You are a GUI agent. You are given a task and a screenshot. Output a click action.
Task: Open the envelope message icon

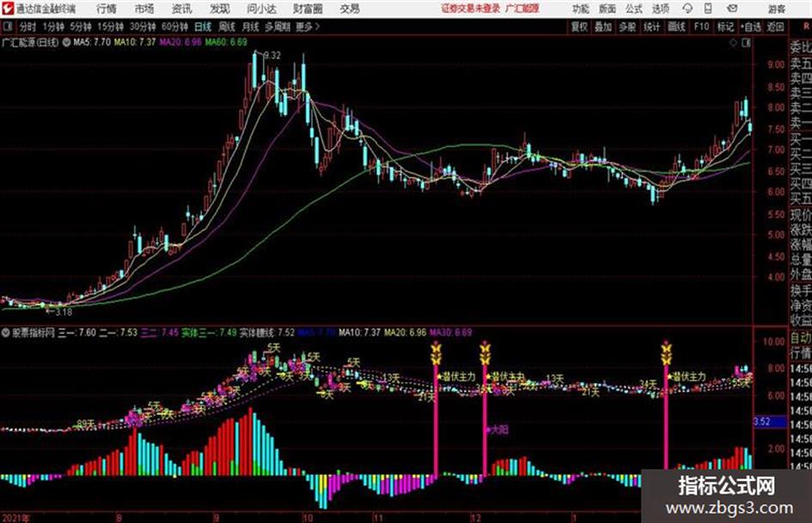tap(732, 9)
